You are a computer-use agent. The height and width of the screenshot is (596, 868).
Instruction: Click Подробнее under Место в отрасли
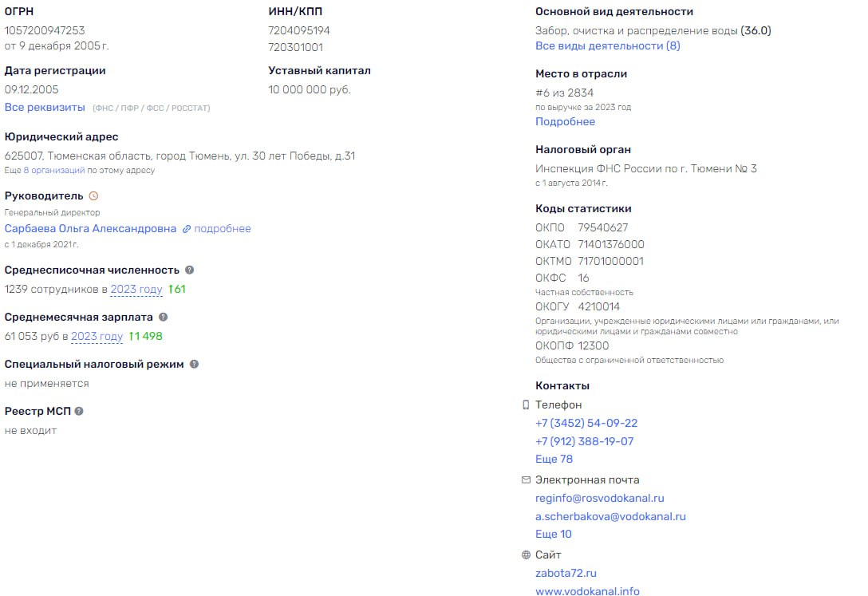565,122
